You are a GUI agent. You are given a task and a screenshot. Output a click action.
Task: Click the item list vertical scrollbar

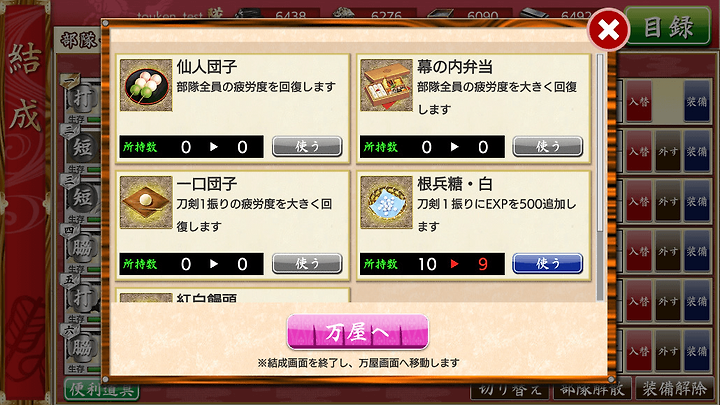[600, 177]
